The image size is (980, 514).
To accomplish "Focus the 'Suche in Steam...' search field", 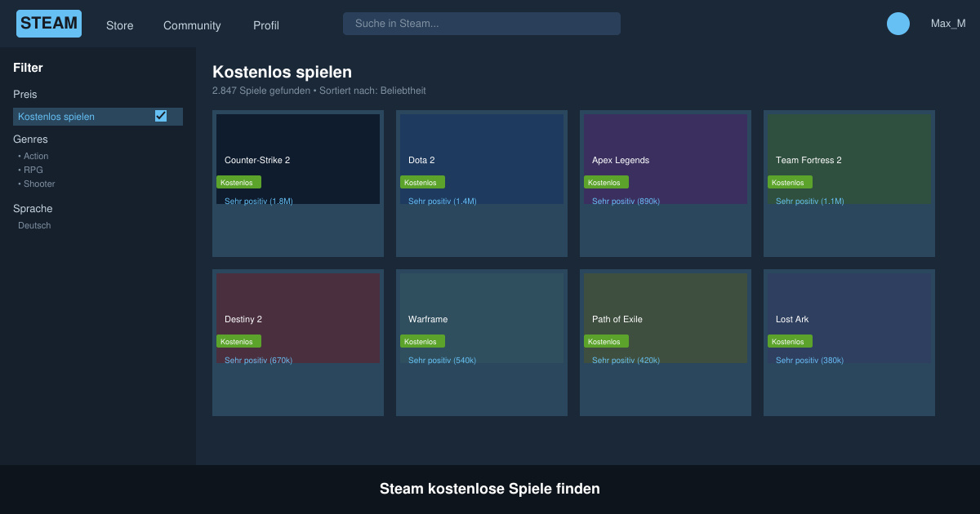I will 482,24.
